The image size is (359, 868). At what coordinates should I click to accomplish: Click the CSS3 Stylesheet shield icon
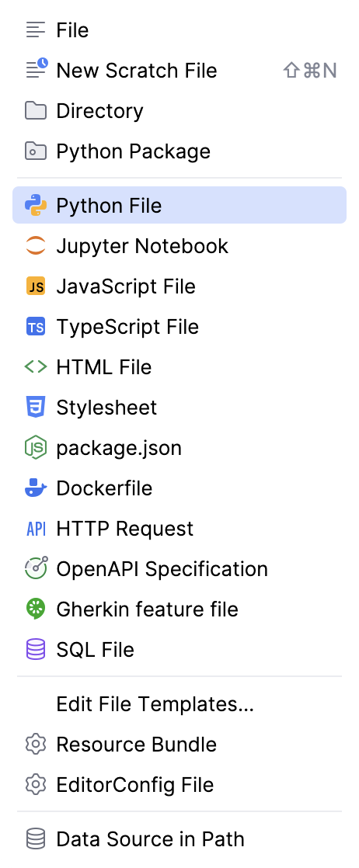(36, 408)
